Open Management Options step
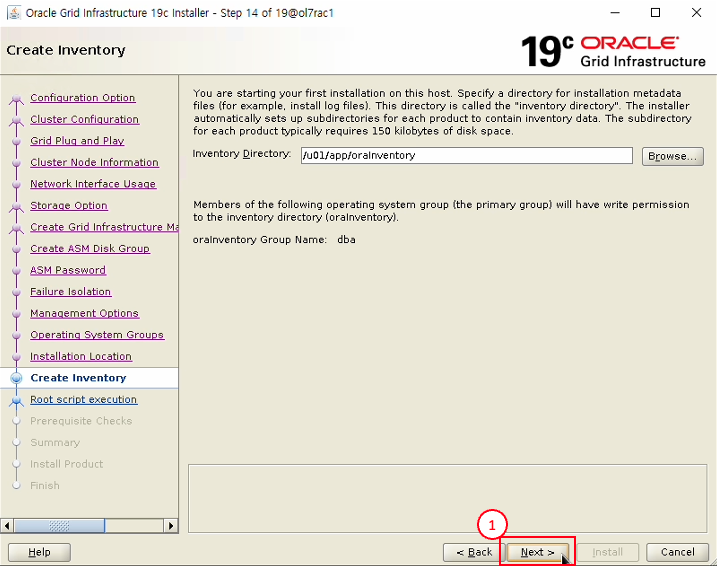Image resolution: width=717 pixels, height=566 pixels. tap(85, 313)
